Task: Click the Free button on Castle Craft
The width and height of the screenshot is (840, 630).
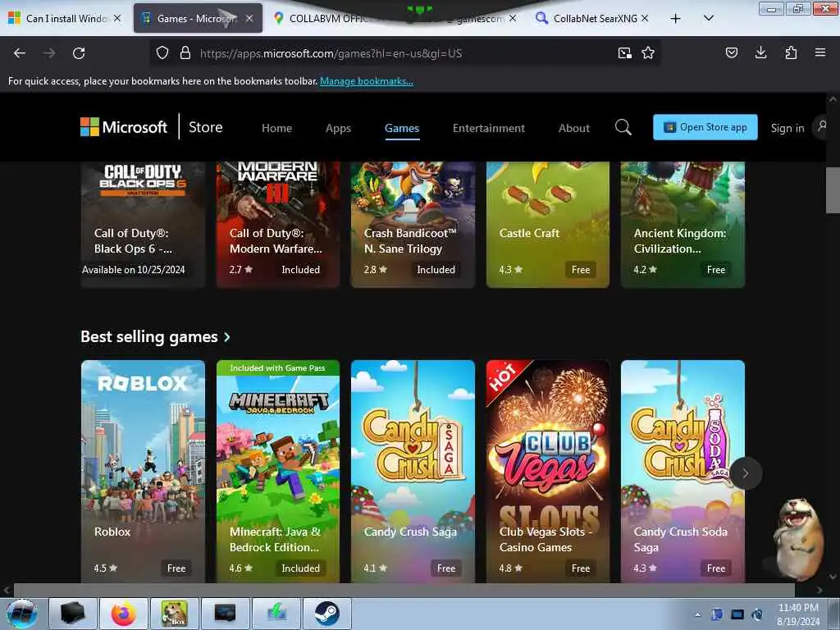Action: point(581,269)
